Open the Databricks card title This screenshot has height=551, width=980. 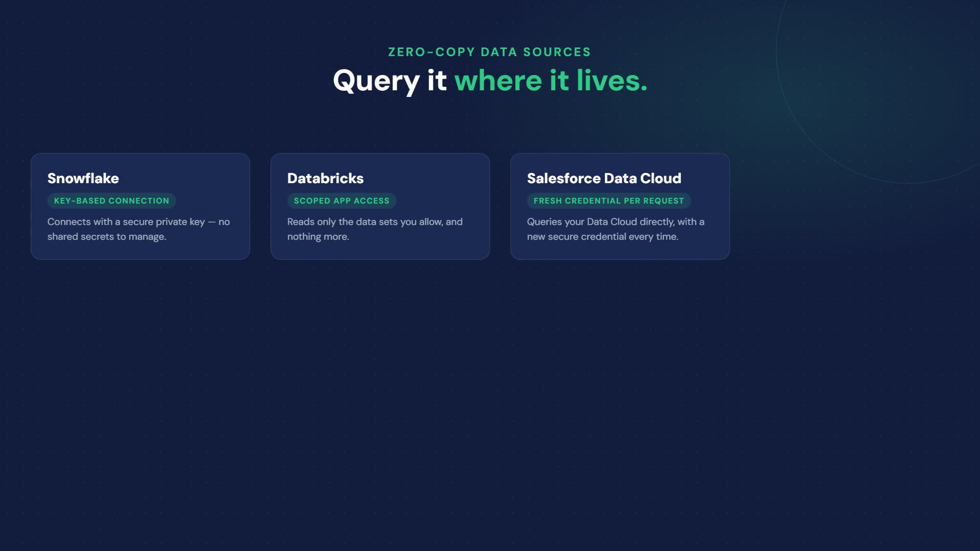click(325, 178)
